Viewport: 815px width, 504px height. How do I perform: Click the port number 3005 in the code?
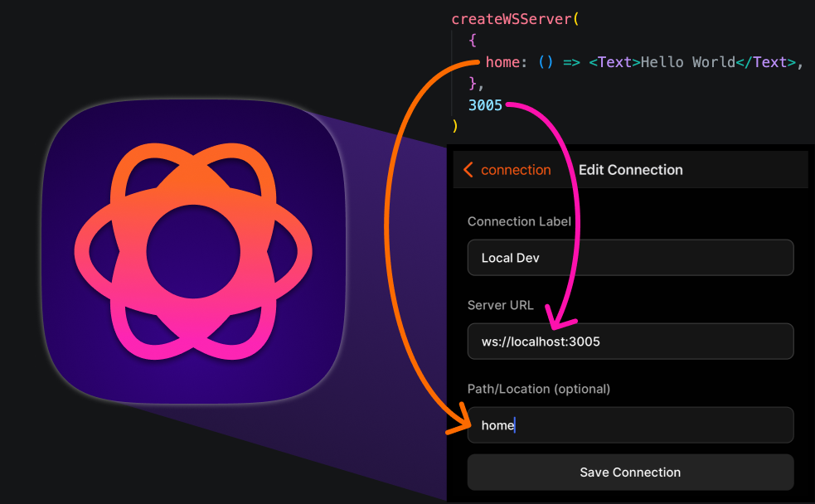tap(485, 105)
